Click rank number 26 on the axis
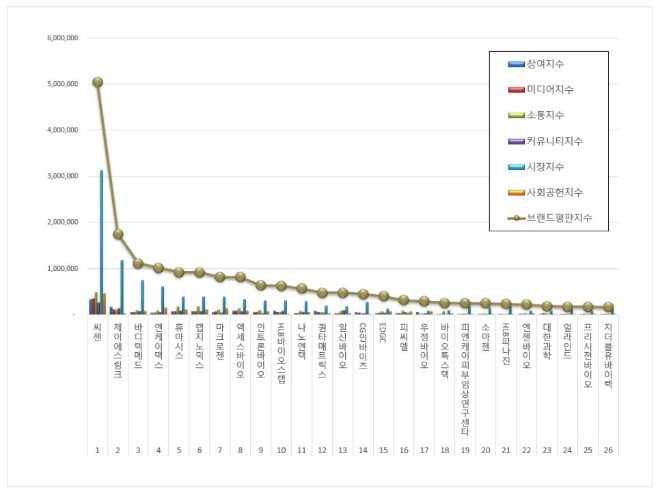Viewport: 660px width, 492px height. [608, 450]
